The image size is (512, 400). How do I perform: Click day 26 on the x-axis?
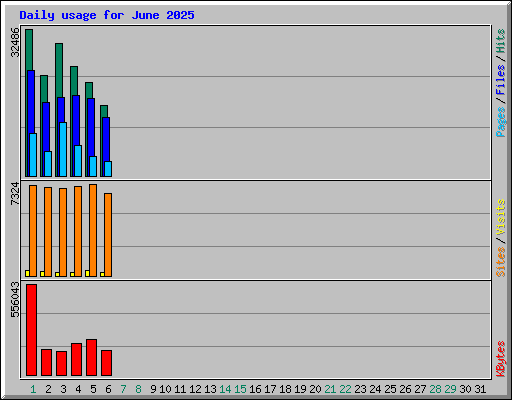(405, 389)
